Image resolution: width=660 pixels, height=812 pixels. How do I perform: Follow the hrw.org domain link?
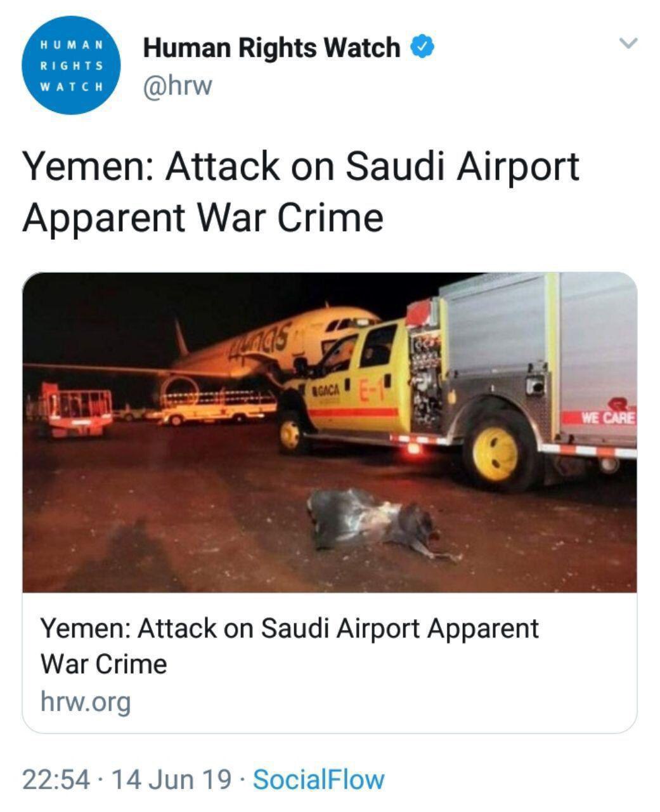86,701
